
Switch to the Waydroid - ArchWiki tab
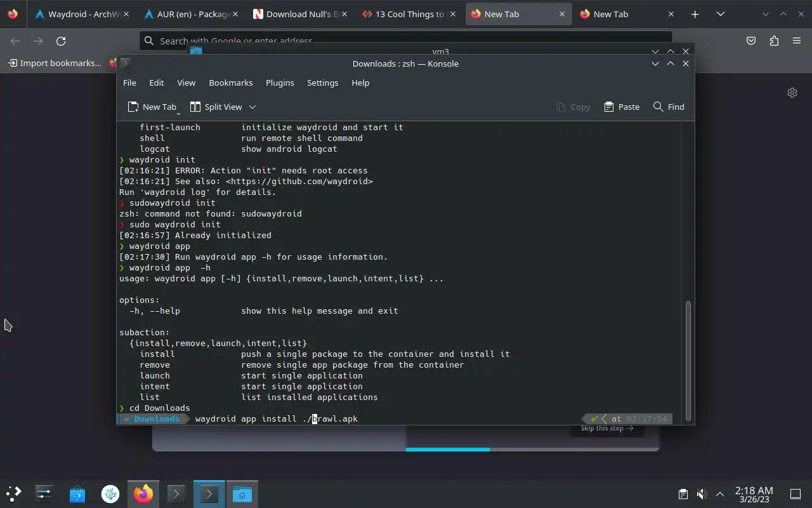(81, 14)
